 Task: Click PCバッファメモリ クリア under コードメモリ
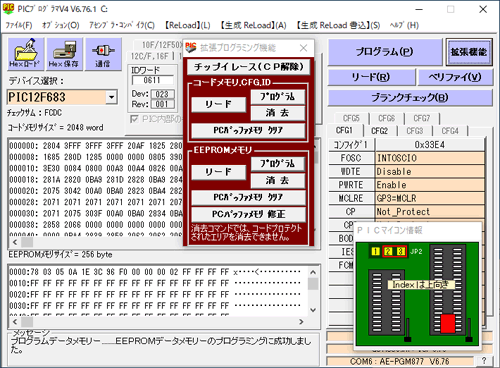pyautogui.click(x=248, y=130)
